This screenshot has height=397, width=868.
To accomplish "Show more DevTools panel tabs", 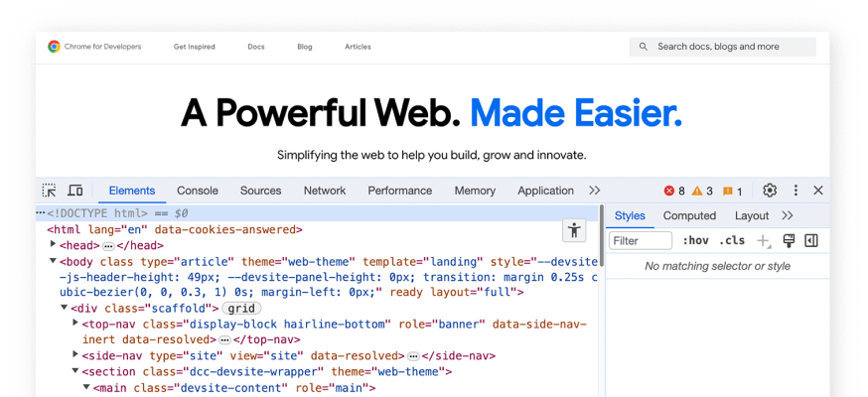I will click(x=595, y=191).
